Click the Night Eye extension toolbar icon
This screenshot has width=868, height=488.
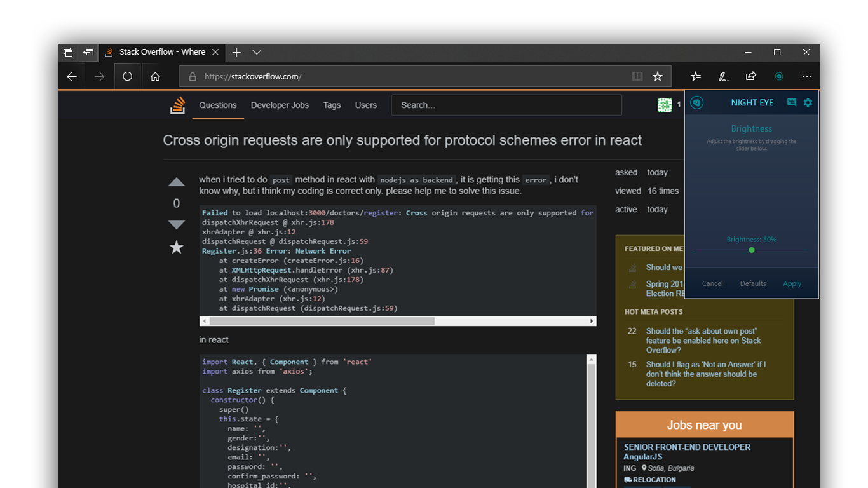pyautogui.click(x=778, y=77)
